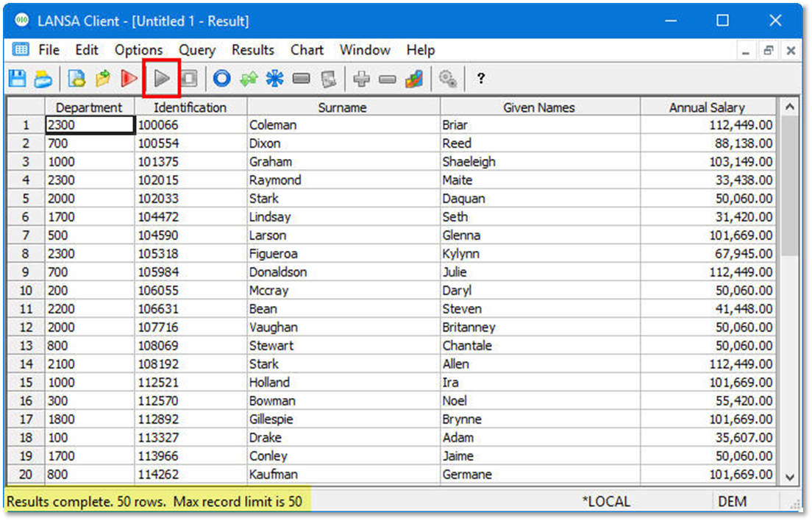The height and width of the screenshot is (521, 812).
Task: Click the '*LOCAL' status bar entry
Action: [x=606, y=502]
